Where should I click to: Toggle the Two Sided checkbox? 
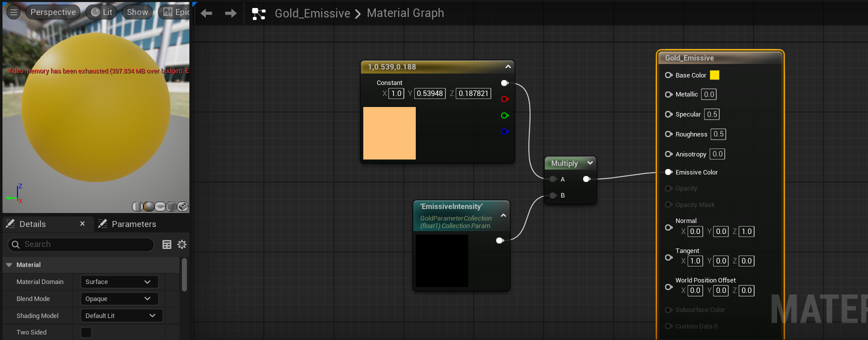pos(86,332)
